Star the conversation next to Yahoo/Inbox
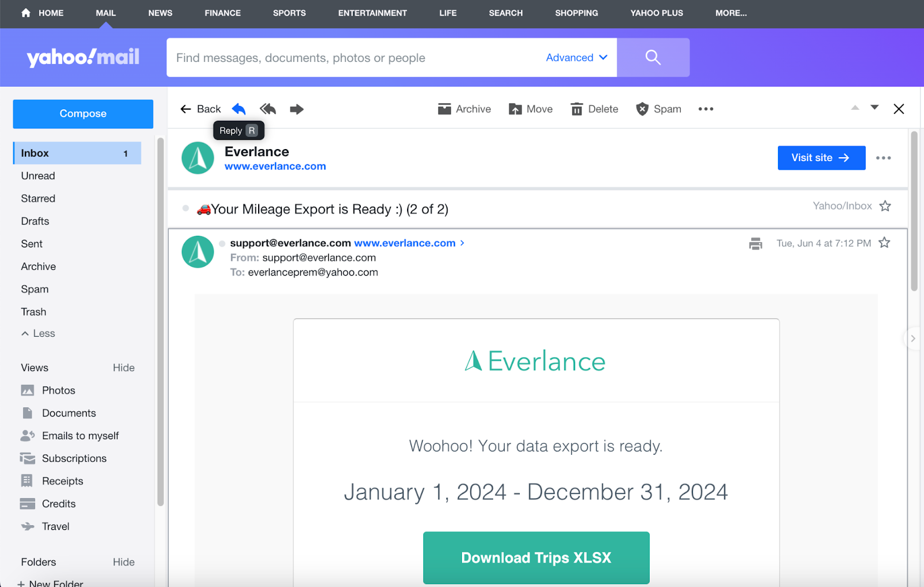This screenshot has width=924, height=587. tap(885, 206)
